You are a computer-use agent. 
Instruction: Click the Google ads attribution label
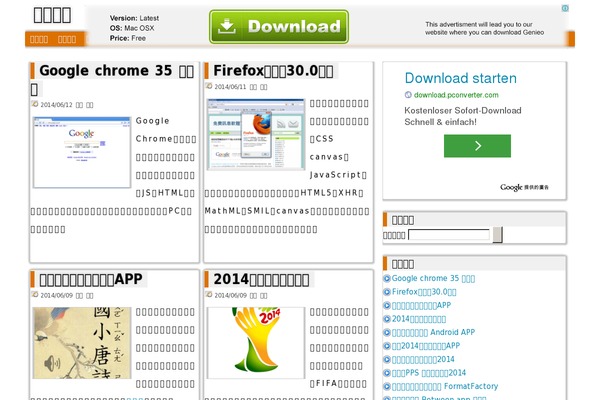[x=524, y=187]
